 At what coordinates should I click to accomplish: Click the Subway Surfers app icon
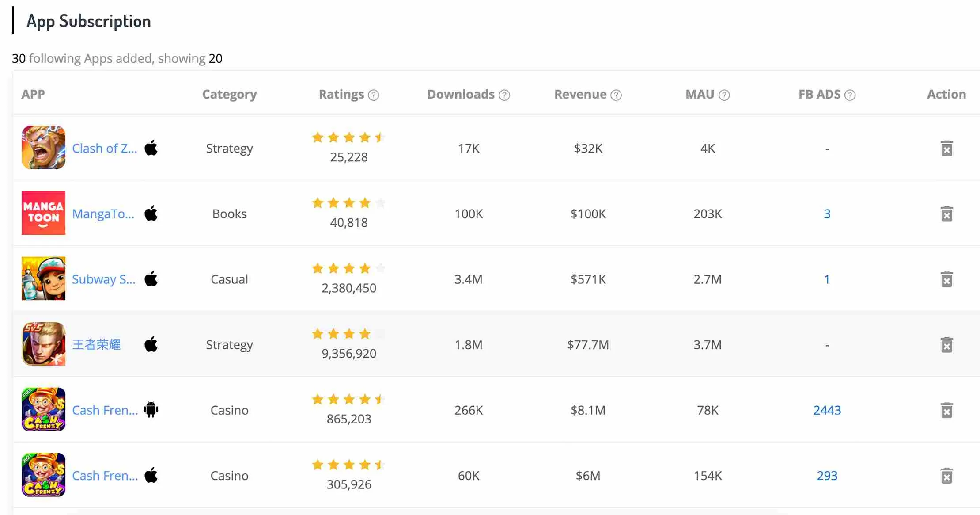[x=43, y=278]
